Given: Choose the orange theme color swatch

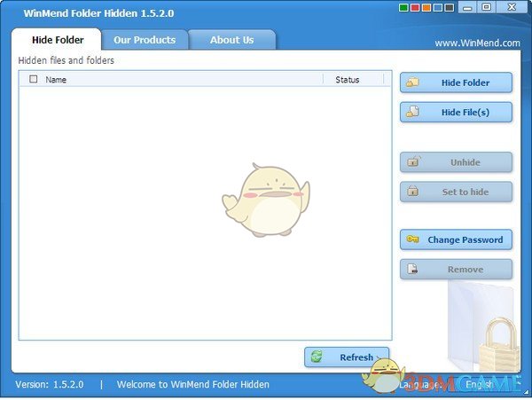Looking at the screenshot, I should (426, 7).
